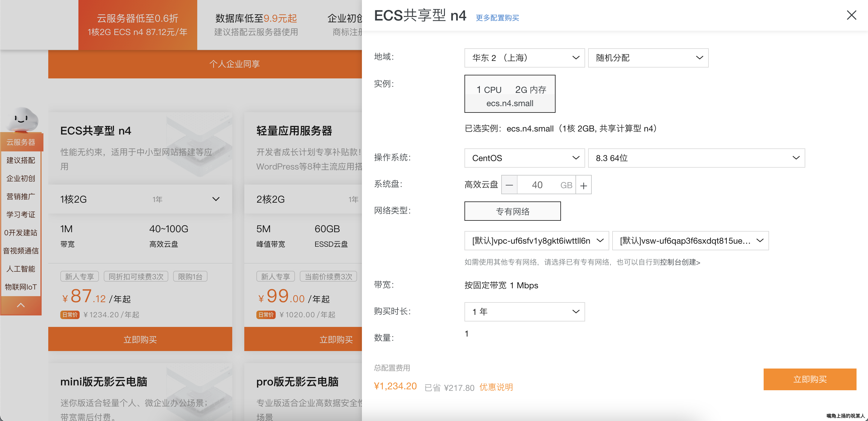
Task: Switch to 数据库低至9.9元起 tab
Action: click(x=256, y=25)
